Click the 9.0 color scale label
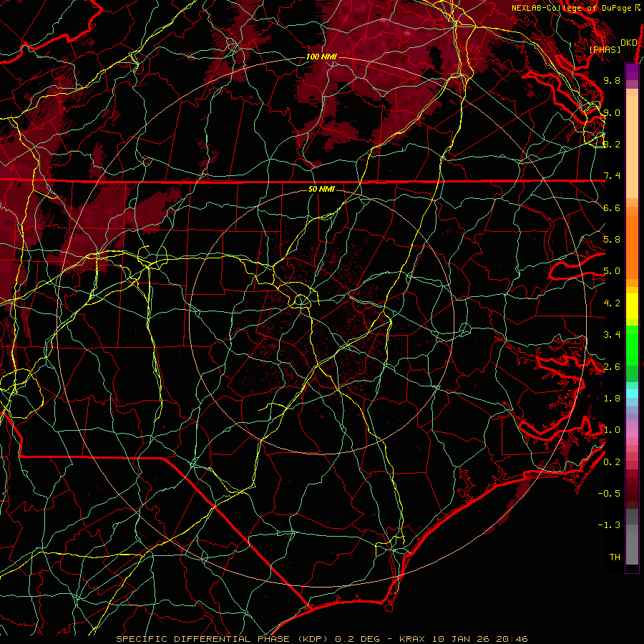The width and height of the screenshot is (644, 644). 612,112
